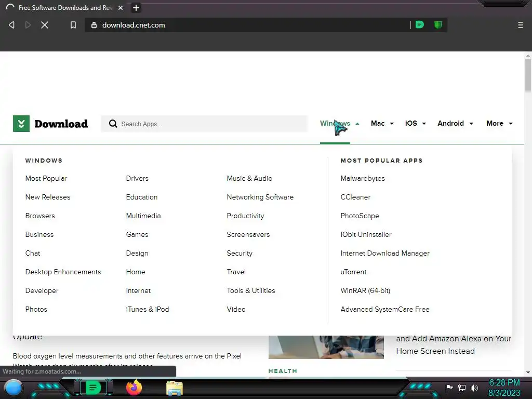
Task: Open Tools & Utilities category
Action: pos(251,291)
